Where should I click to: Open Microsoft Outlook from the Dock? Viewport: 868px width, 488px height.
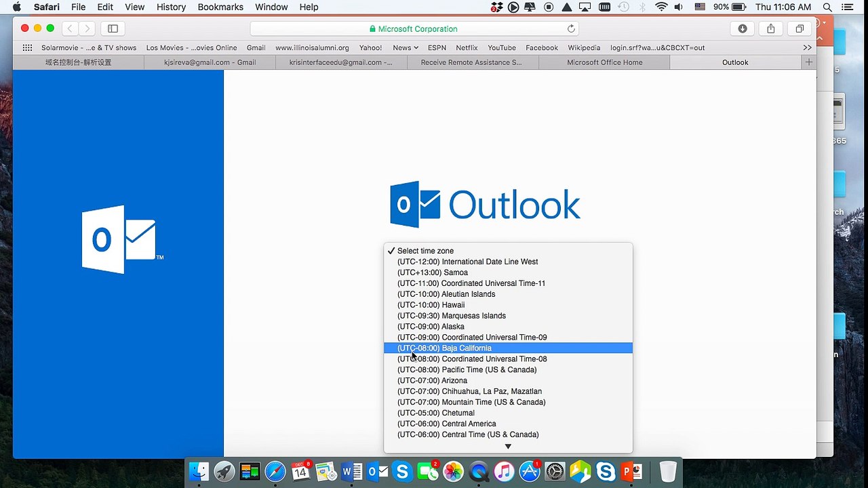[377, 471]
